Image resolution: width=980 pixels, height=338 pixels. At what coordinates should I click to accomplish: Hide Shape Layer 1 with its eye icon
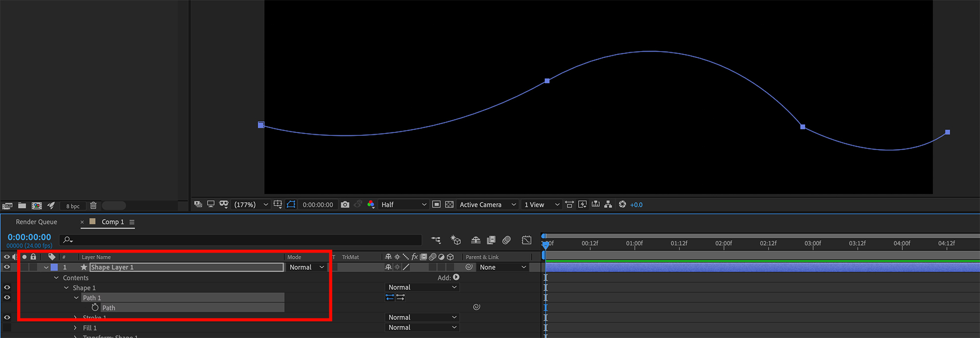(7, 267)
